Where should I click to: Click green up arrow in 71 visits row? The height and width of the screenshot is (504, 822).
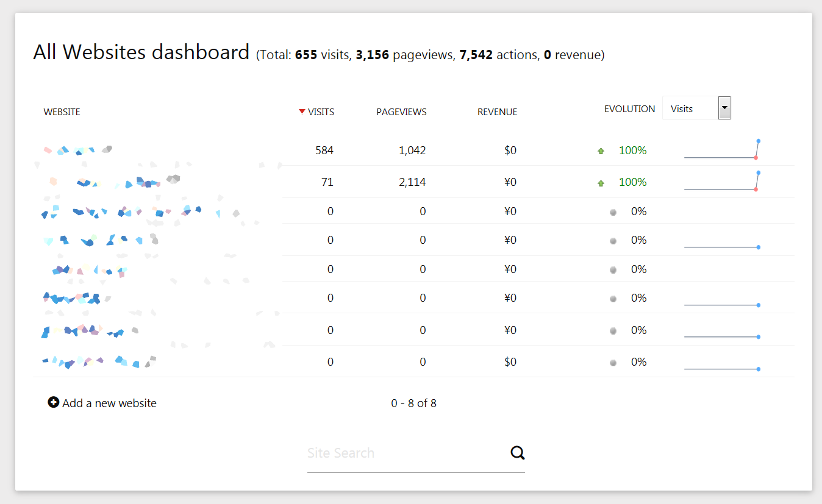pyautogui.click(x=601, y=183)
